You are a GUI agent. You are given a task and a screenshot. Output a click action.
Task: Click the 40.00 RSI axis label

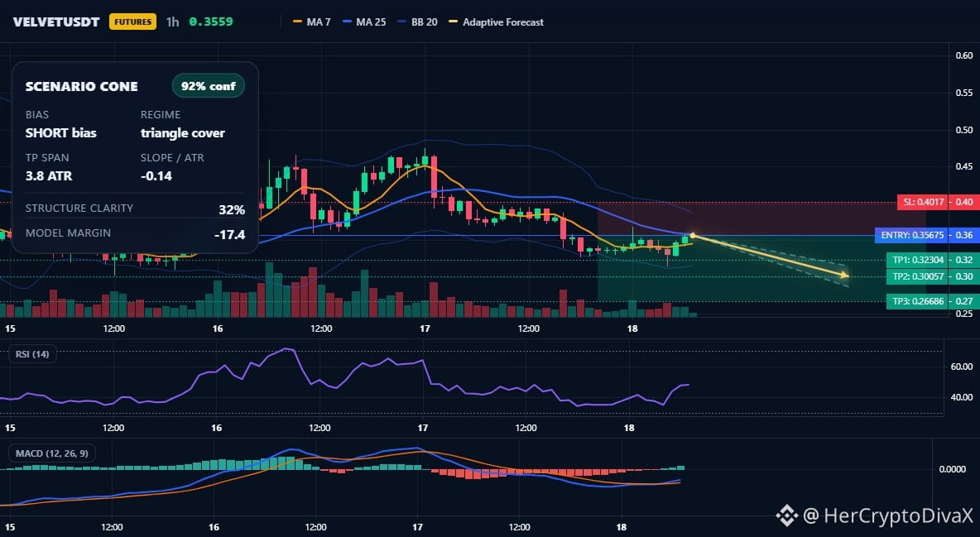[x=962, y=397]
